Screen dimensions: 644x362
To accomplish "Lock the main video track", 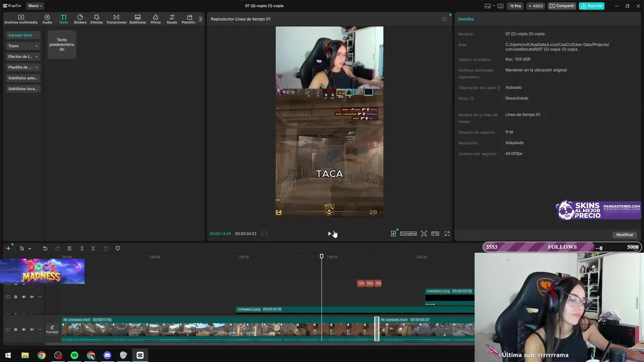I will [16, 329].
